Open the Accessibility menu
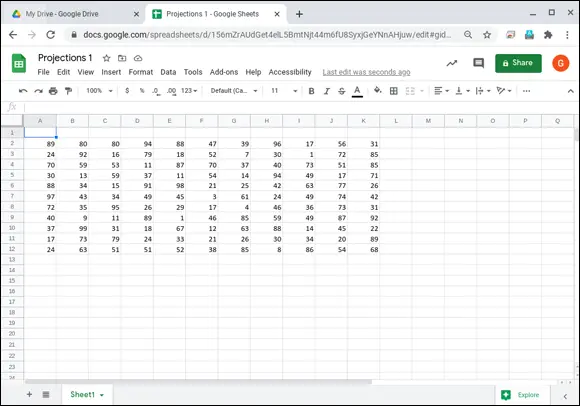This screenshot has width=580, height=406. coord(290,72)
